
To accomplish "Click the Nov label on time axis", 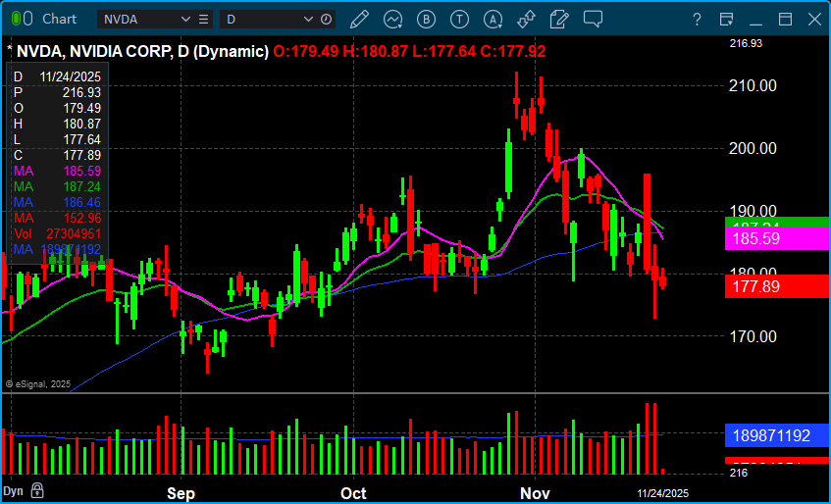I will 535,493.
